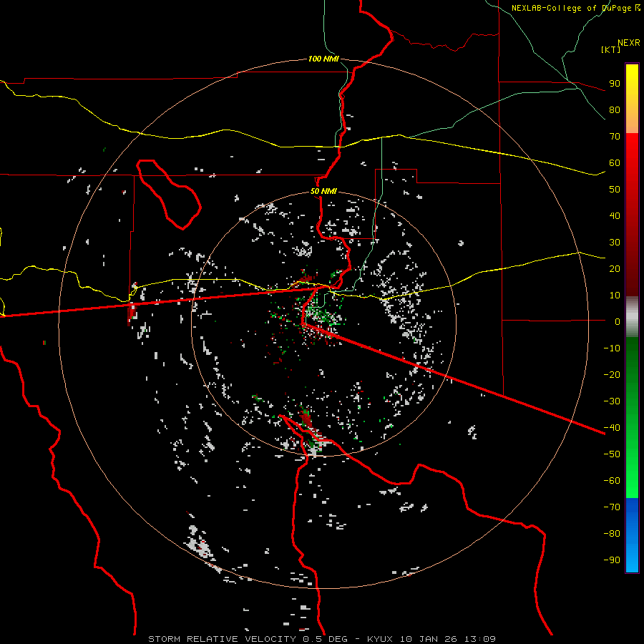The width and height of the screenshot is (644, 644).
Task: Click the positive 80 scale label
Action: (x=615, y=110)
